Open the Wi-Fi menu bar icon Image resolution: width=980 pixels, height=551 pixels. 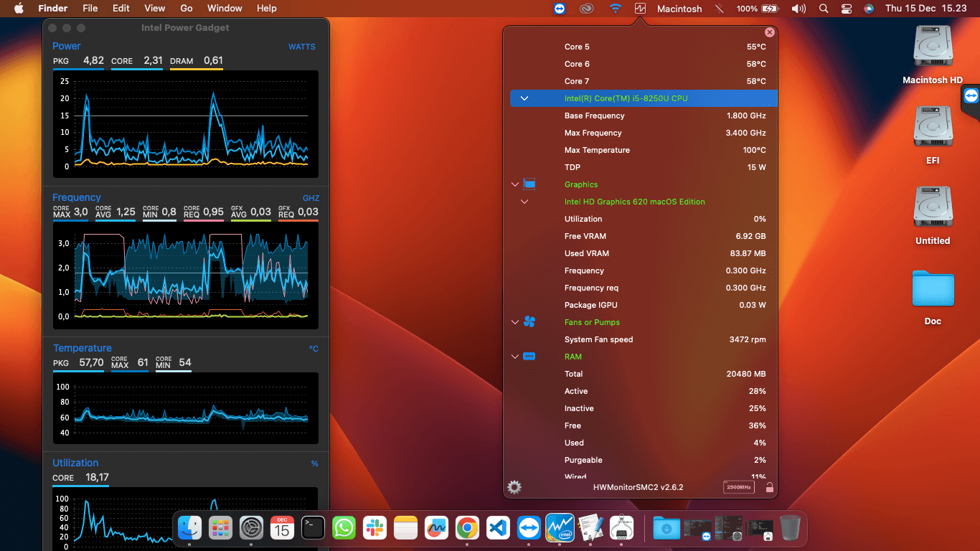(616, 9)
